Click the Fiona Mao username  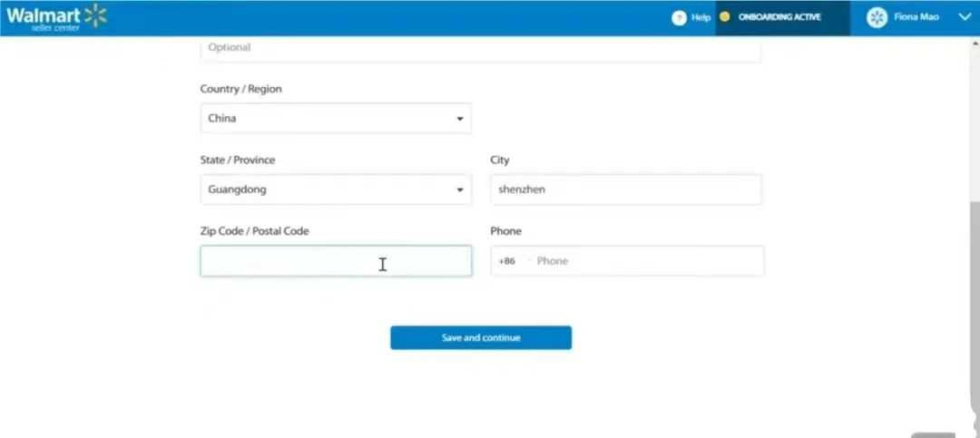coord(916,17)
